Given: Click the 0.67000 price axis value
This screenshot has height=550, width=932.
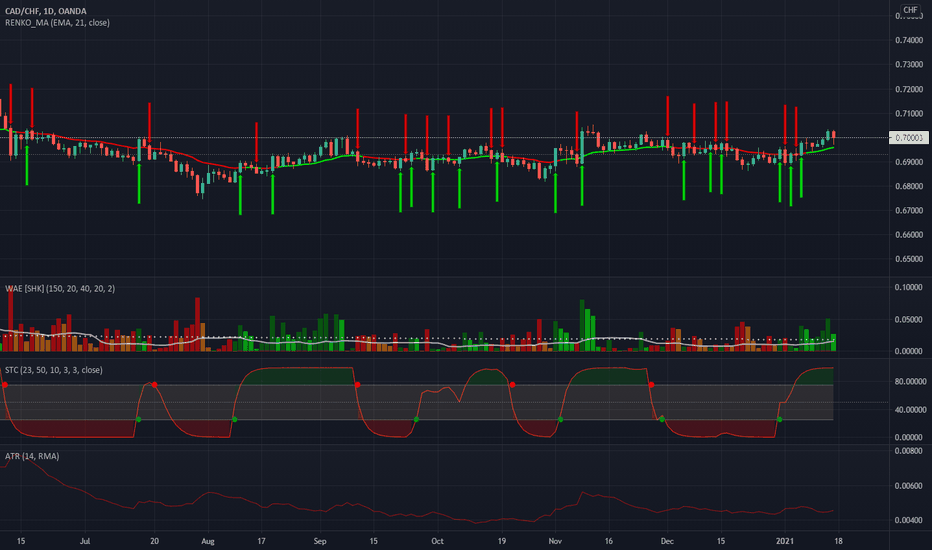Looking at the screenshot, I should click(x=909, y=210).
